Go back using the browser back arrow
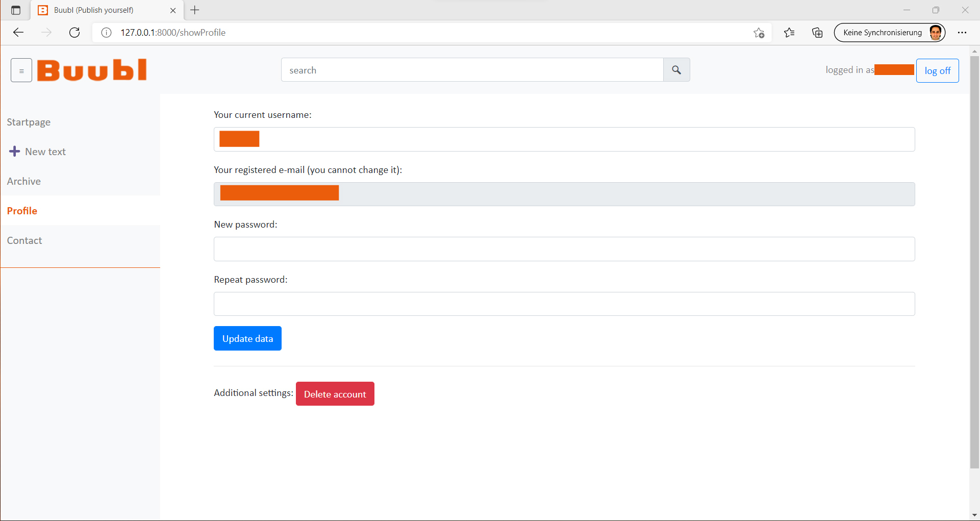This screenshot has width=980, height=521. (19, 33)
